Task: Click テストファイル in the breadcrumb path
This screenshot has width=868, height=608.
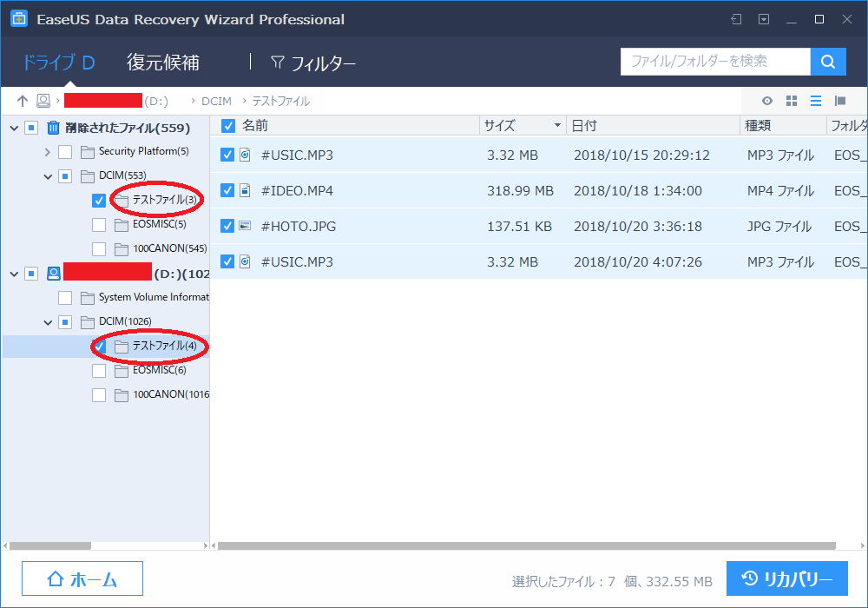Action: click(280, 102)
